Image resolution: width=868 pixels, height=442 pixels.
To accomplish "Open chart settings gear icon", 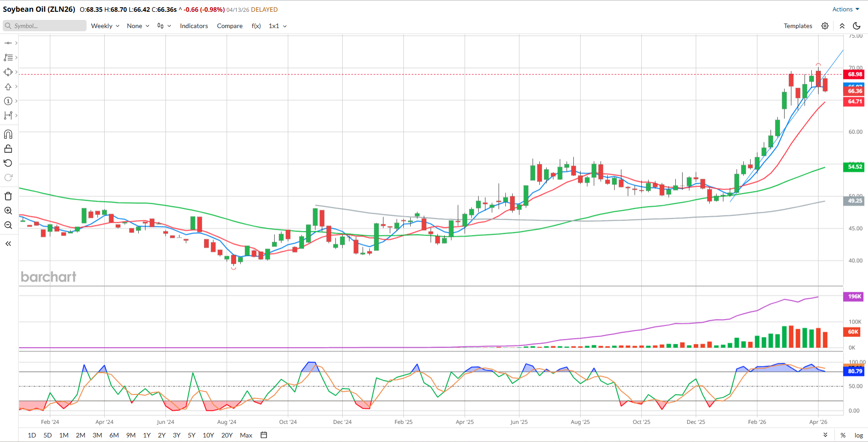I will pyautogui.click(x=825, y=26).
